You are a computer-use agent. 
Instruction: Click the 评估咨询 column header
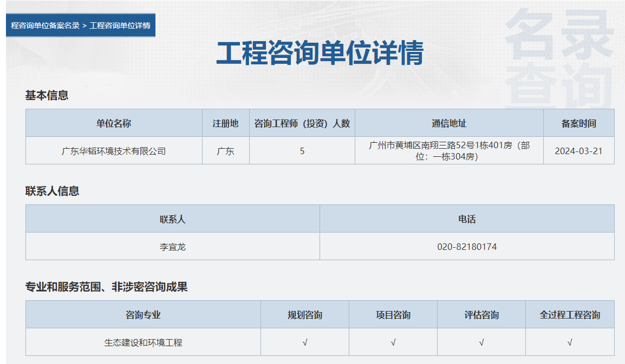(481, 315)
